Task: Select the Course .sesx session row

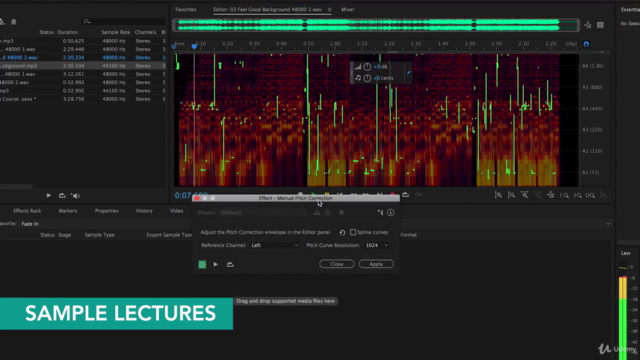Action: pyautogui.click(x=83, y=99)
